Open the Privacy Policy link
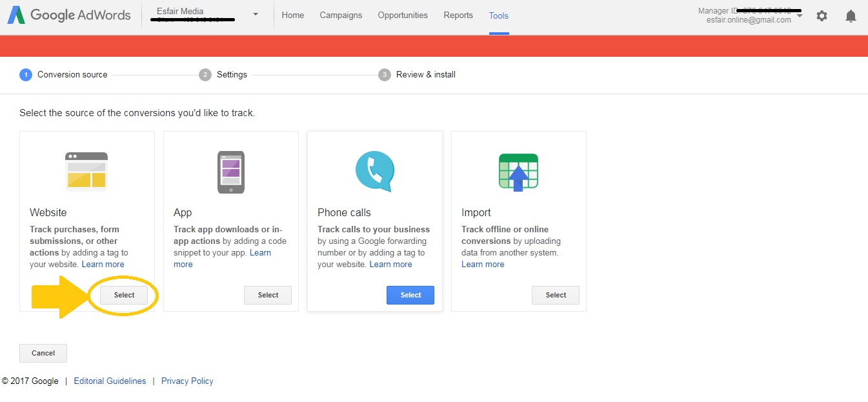Image resolution: width=868 pixels, height=402 pixels. [x=187, y=381]
